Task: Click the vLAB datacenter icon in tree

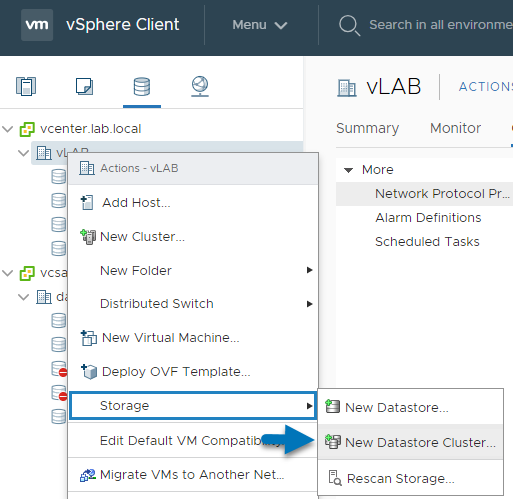Action: pyautogui.click(x=44, y=153)
